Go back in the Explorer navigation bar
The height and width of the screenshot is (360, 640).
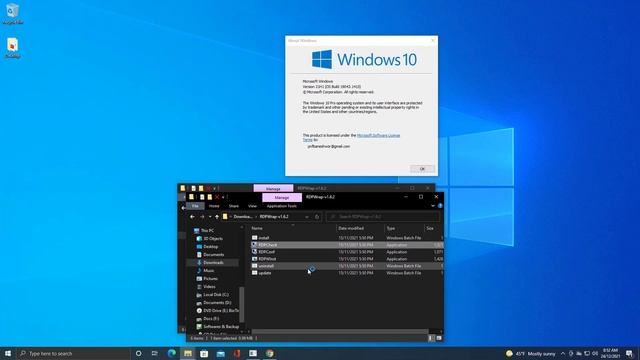pos(192,217)
